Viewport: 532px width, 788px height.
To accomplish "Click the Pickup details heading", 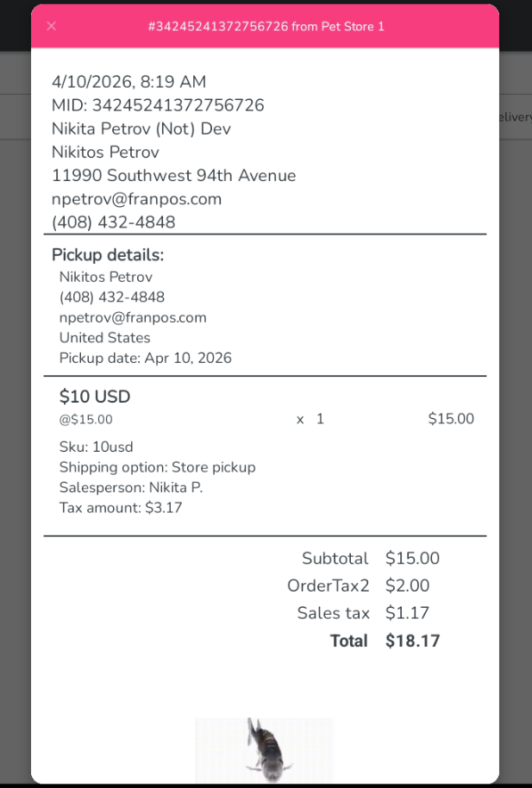I will (x=108, y=254).
